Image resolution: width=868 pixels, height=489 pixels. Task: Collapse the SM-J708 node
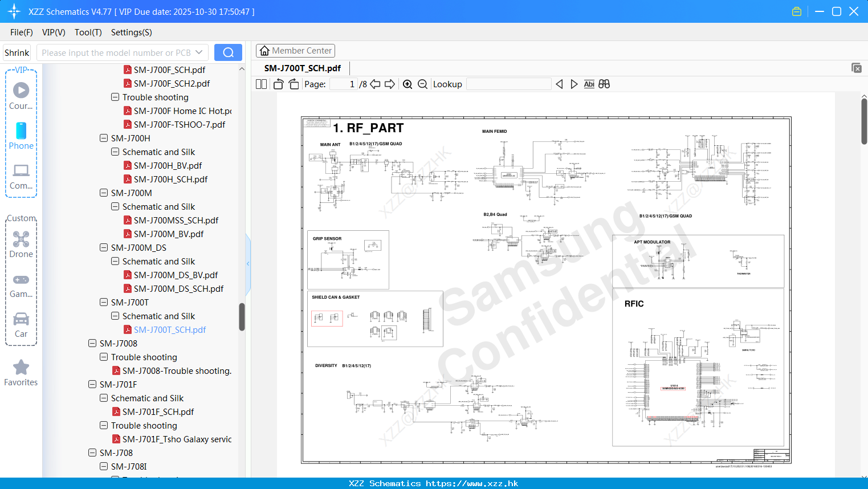[x=92, y=453]
